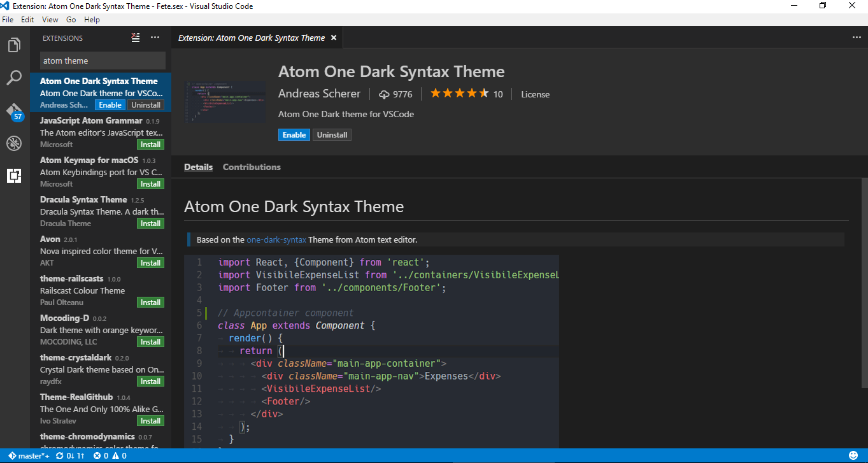868x463 pixels.
Task: Click the extensions search box
Action: (x=103, y=61)
